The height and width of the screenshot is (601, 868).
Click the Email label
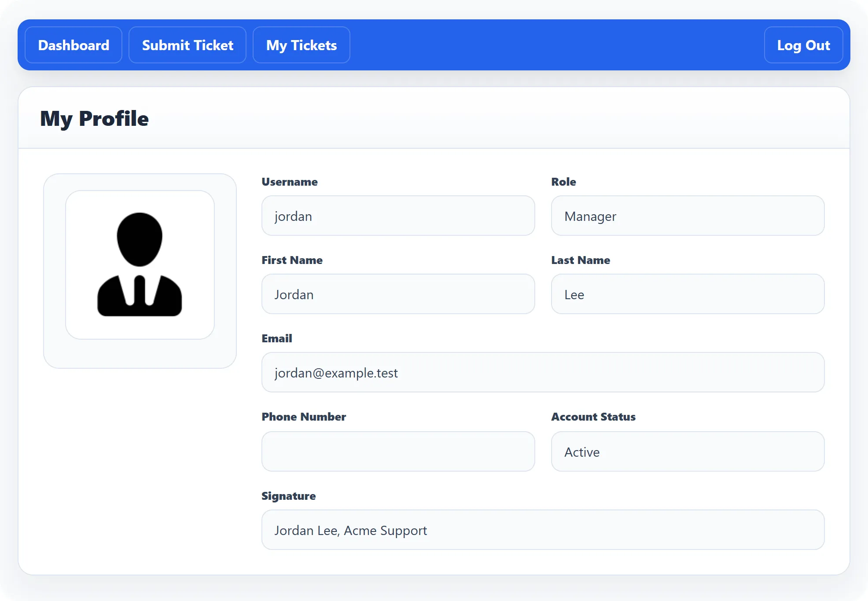[277, 338]
